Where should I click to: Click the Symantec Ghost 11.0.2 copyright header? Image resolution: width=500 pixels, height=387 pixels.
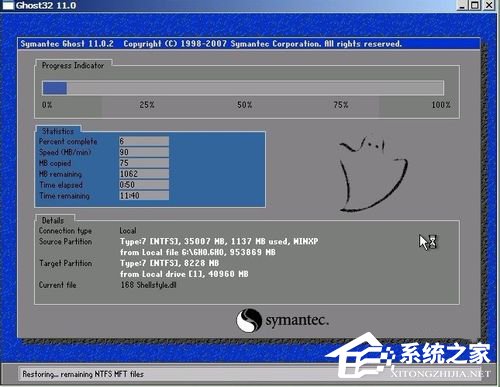pos(211,44)
